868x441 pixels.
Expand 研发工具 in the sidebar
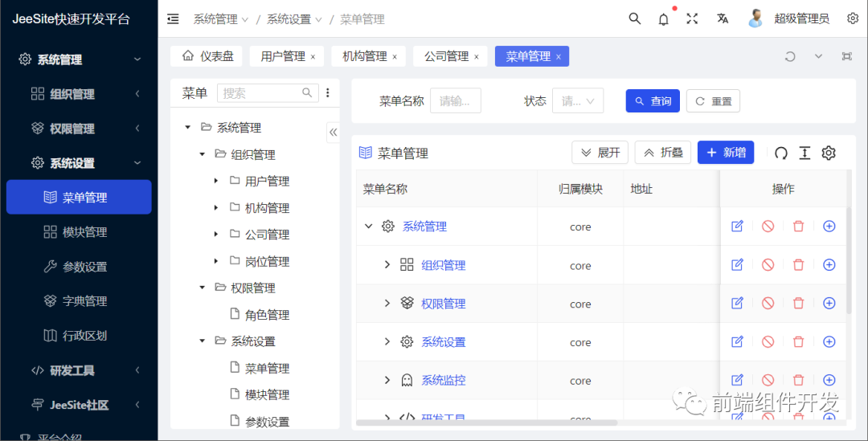[79, 370]
